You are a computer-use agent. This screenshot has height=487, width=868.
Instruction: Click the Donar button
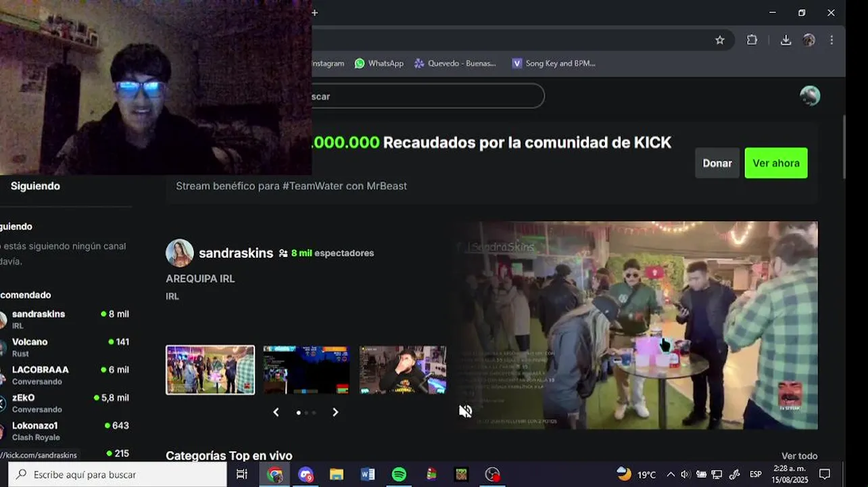pyautogui.click(x=717, y=163)
